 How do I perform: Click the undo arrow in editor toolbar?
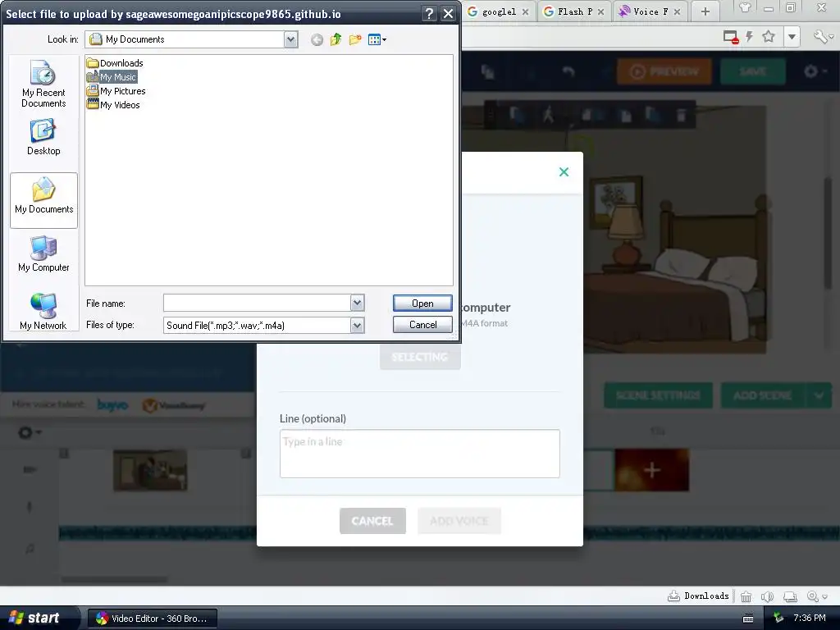click(568, 72)
